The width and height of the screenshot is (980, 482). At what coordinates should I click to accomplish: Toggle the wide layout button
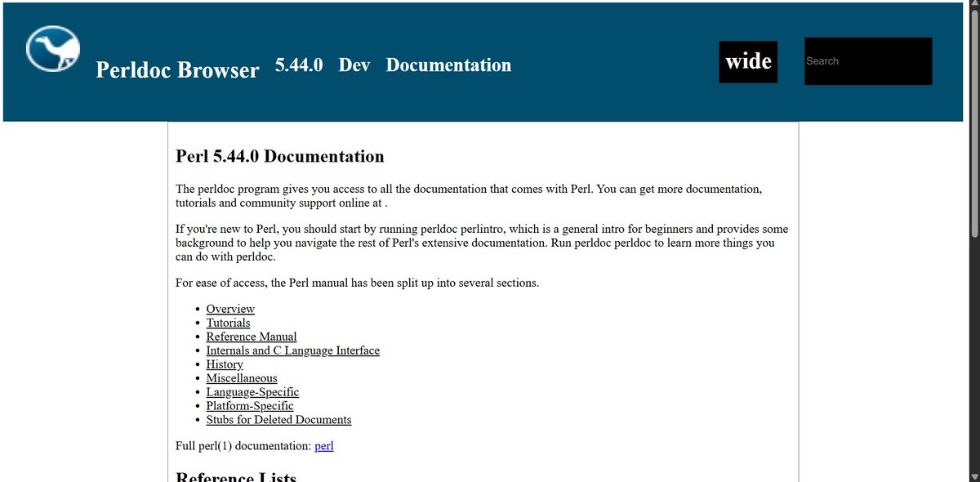click(748, 61)
